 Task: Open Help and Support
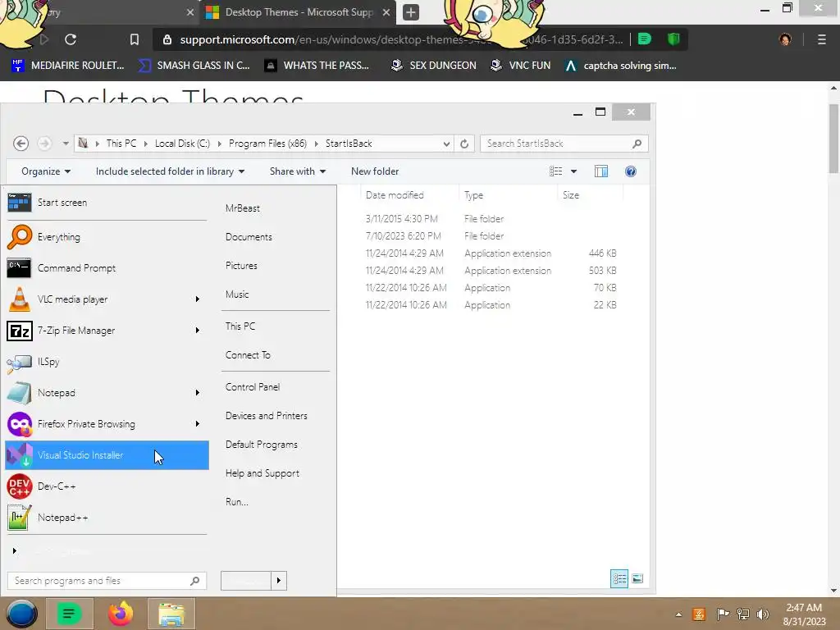262,473
